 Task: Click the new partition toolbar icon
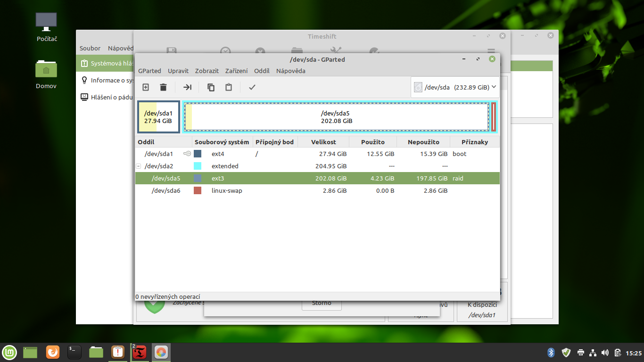(x=146, y=87)
